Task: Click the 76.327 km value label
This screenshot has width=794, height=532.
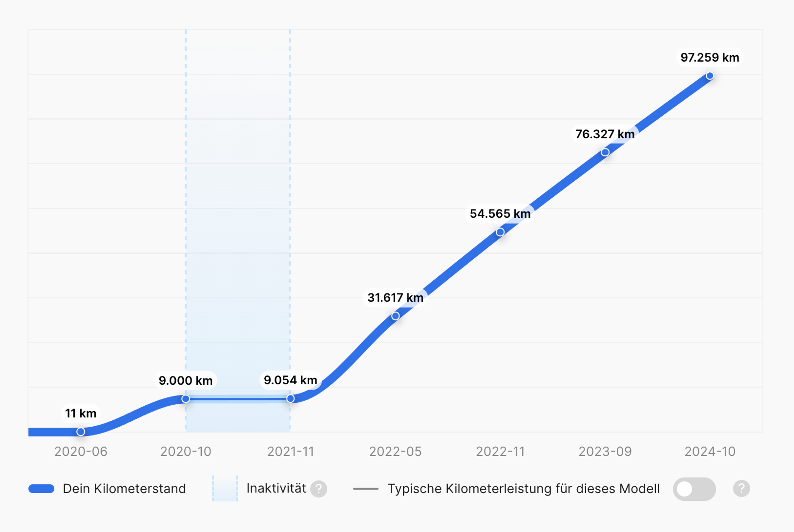Action: tap(605, 134)
